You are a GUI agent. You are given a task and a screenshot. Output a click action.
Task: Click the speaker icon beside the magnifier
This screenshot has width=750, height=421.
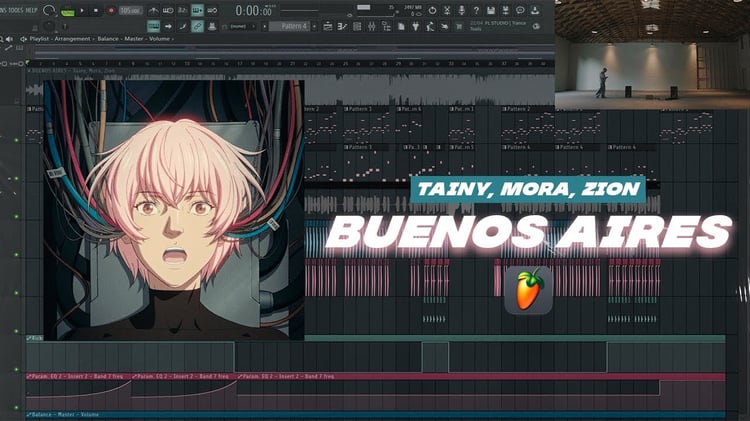(x=9, y=39)
